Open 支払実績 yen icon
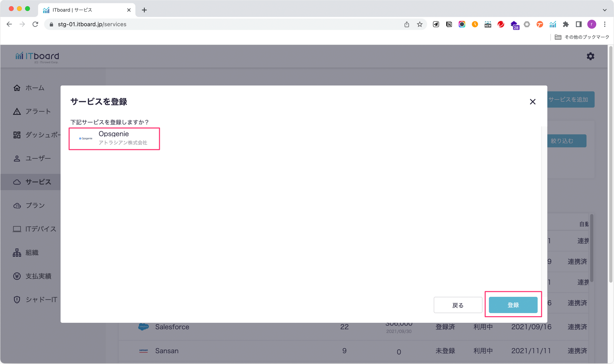Screen dimensions: 614x364 [x=17, y=276]
